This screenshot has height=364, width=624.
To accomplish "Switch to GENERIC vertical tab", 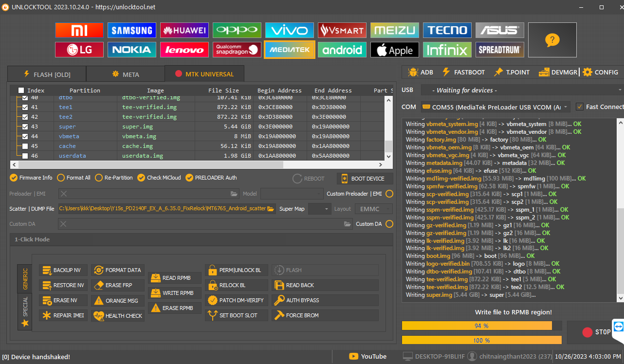I will (25, 279).
